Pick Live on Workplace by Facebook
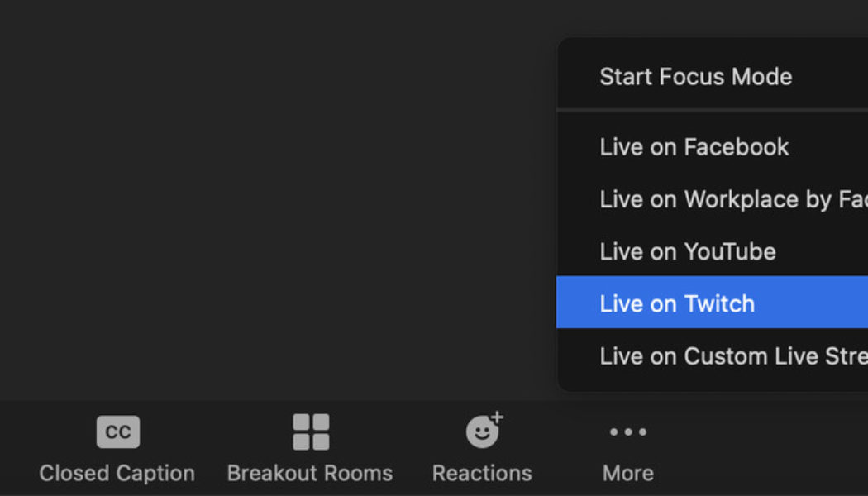This screenshot has width=868, height=496. (732, 199)
